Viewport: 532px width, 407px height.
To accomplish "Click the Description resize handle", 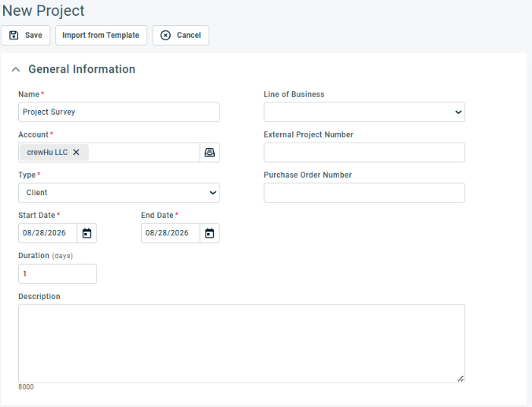I will coord(460,379).
